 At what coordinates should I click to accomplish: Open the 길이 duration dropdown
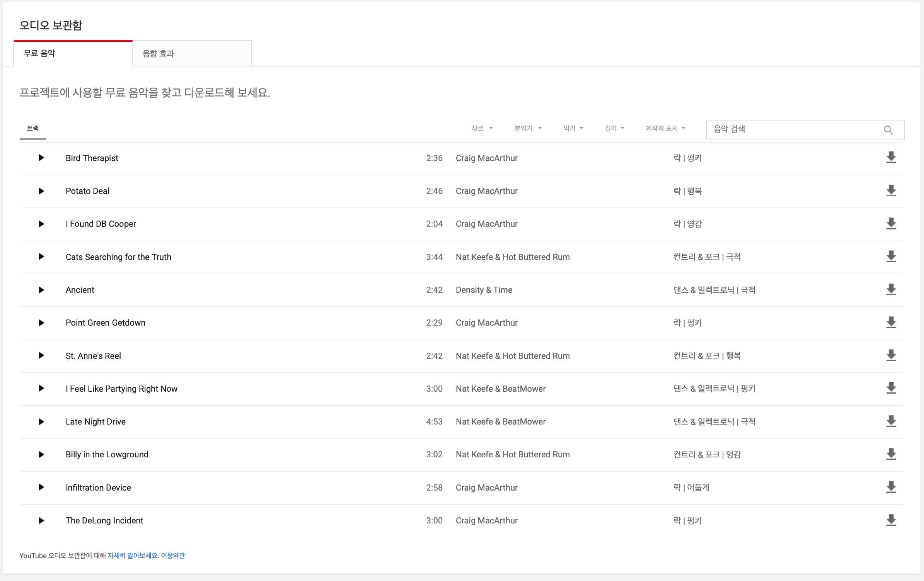click(614, 128)
